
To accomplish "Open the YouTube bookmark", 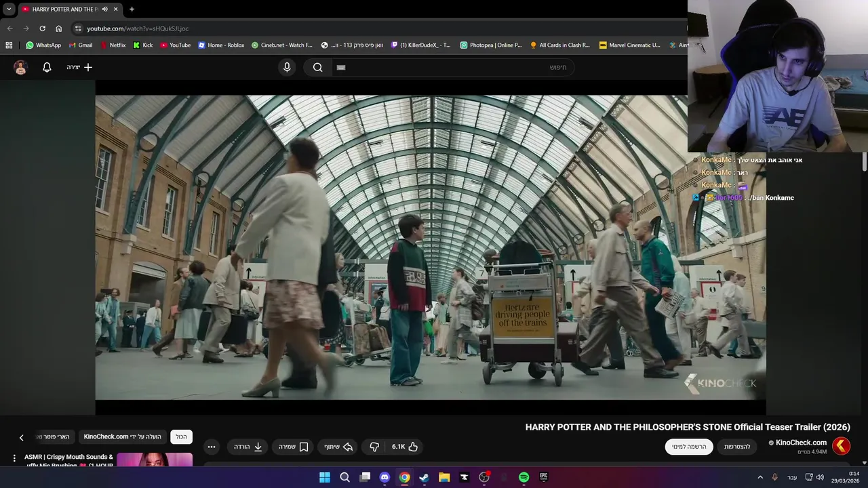I will (176, 45).
